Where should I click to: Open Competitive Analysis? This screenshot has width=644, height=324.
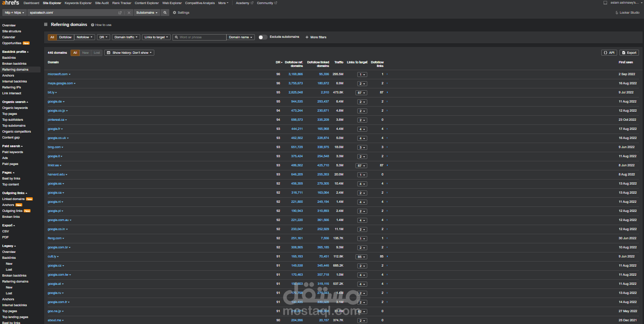pyautogui.click(x=200, y=3)
